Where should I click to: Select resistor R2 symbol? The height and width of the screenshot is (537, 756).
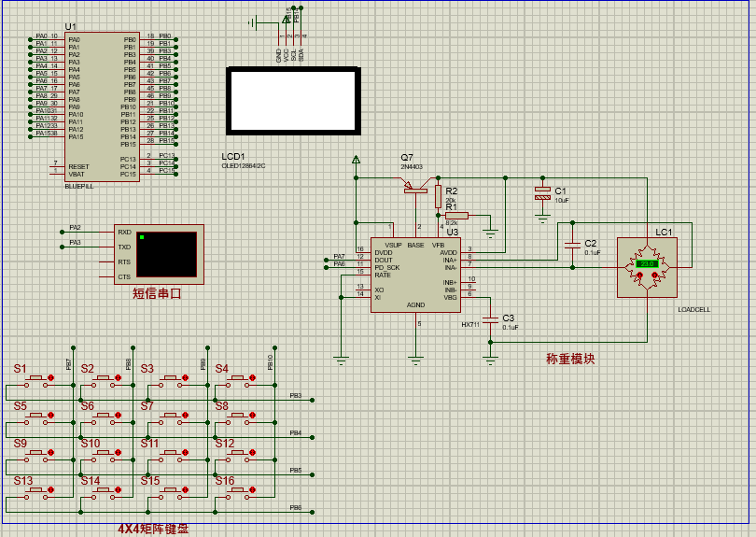point(438,196)
